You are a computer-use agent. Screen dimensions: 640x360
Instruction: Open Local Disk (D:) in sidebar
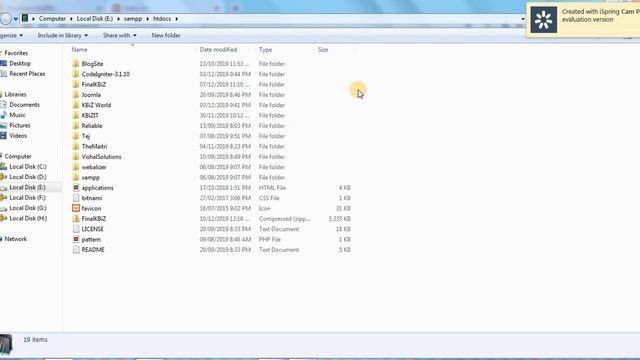coord(28,177)
